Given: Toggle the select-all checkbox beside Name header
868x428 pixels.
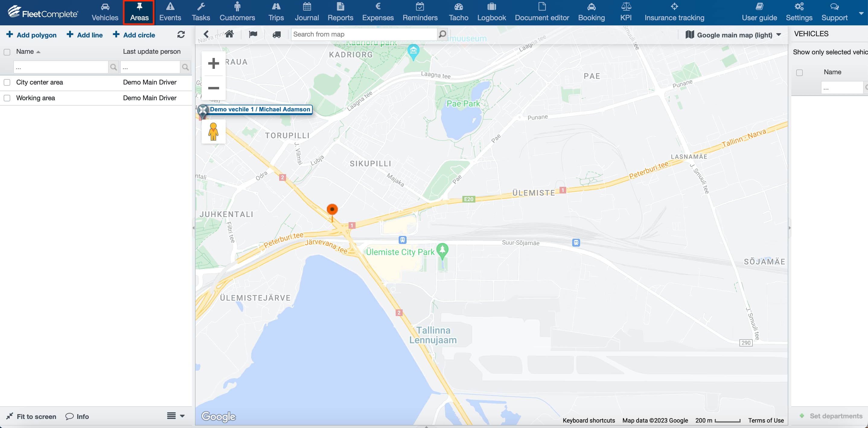Looking at the screenshot, I should point(7,52).
